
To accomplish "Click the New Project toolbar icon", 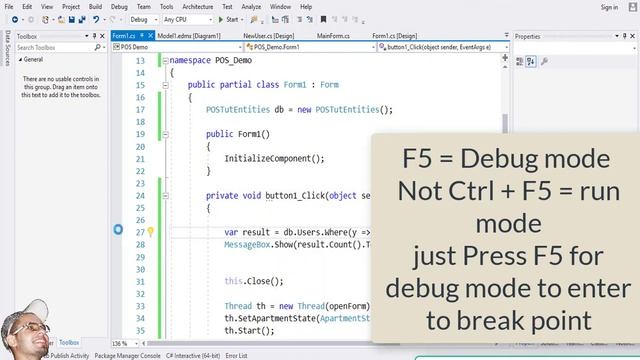I will coord(45,19).
